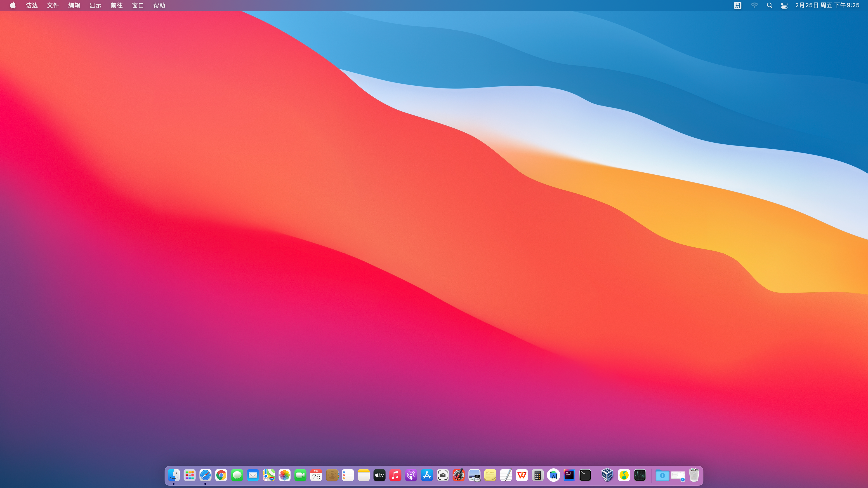Screen dimensions: 868x488
Task: Launch the Music app
Action: click(x=395, y=475)
